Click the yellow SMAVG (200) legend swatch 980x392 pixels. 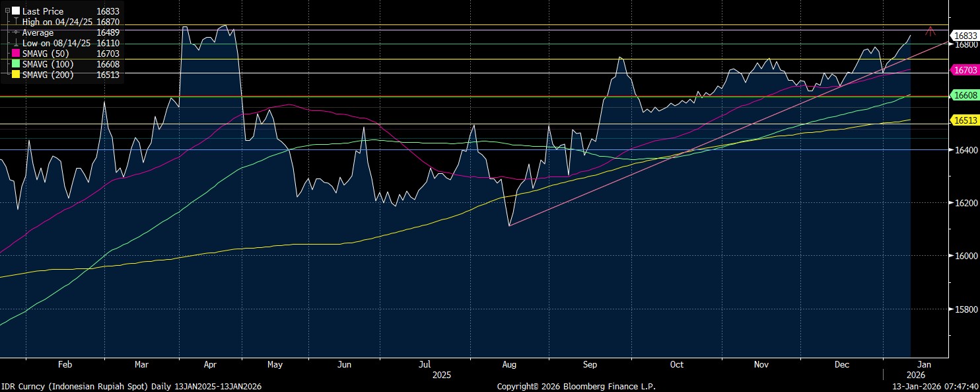click(16, 75)
